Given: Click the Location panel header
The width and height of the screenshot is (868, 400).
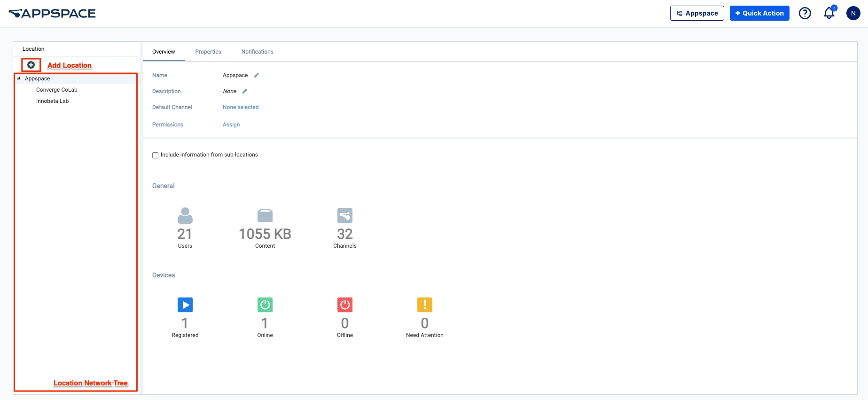Looking at the screenshot, I should [x=33, y=49].
